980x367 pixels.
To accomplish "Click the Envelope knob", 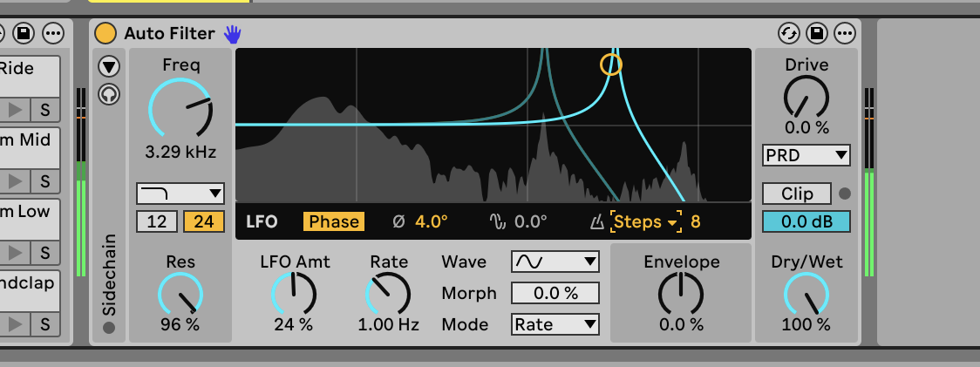I will coord(681,293).
